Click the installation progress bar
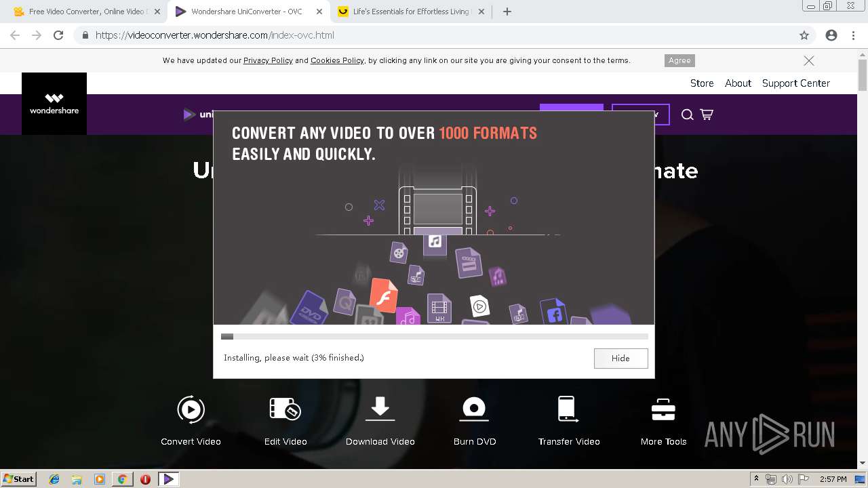 (434, 336)
